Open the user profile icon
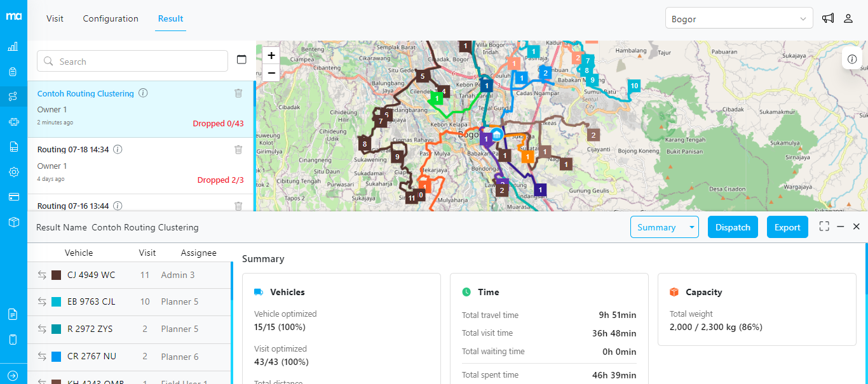This screenshot has height=384, width=868. click(848, 18)
